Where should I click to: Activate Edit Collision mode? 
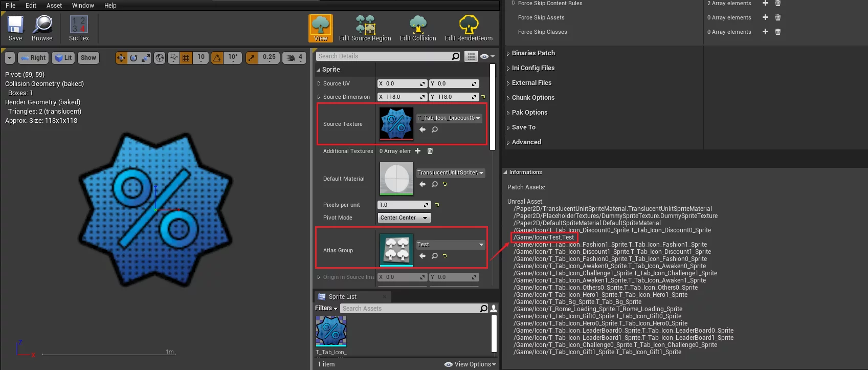pyautogui.click(x=417, y=28)
